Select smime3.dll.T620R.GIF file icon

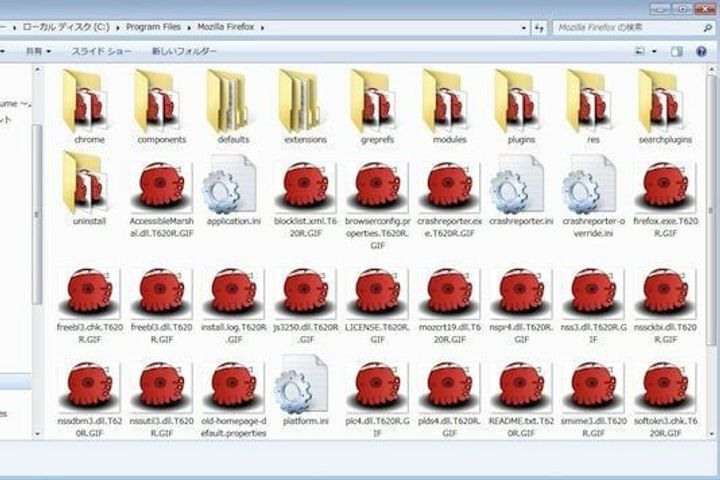(x=593, y=387)
